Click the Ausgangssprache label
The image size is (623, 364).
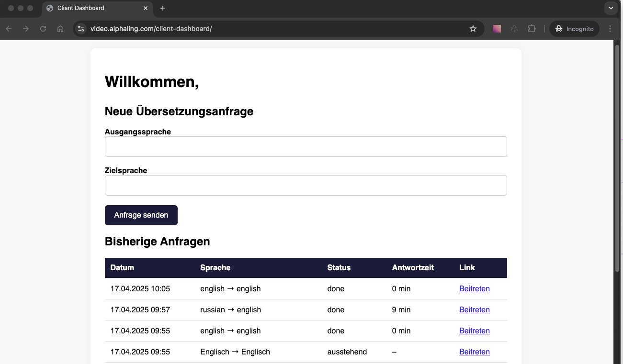138,132
